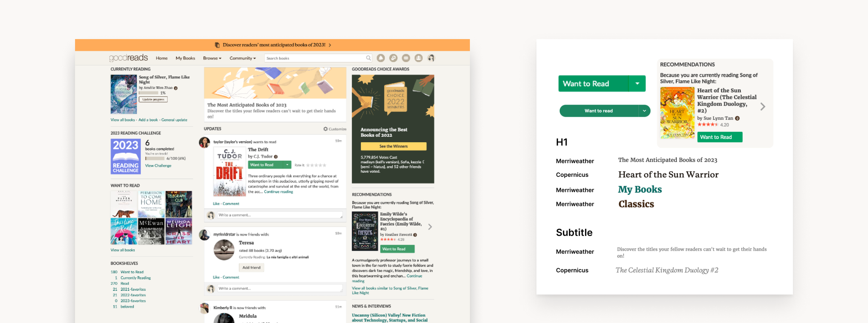Open Heart of the Sun Warrior cover

point(677,113)
